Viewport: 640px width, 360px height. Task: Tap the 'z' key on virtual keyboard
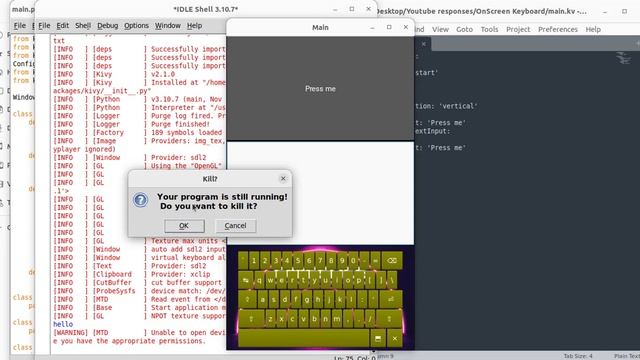[x=270, y=318]
